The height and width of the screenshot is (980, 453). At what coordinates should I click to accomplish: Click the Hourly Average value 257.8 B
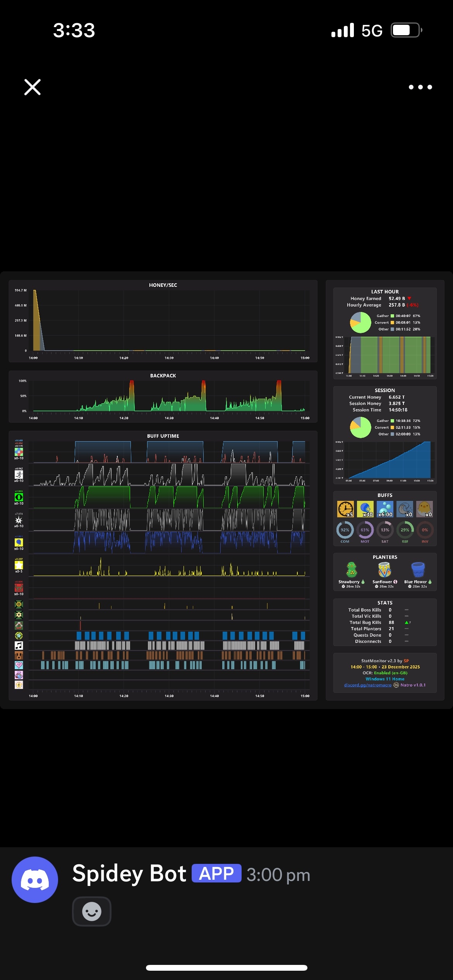pyautogui.click(x=397, y=305)
